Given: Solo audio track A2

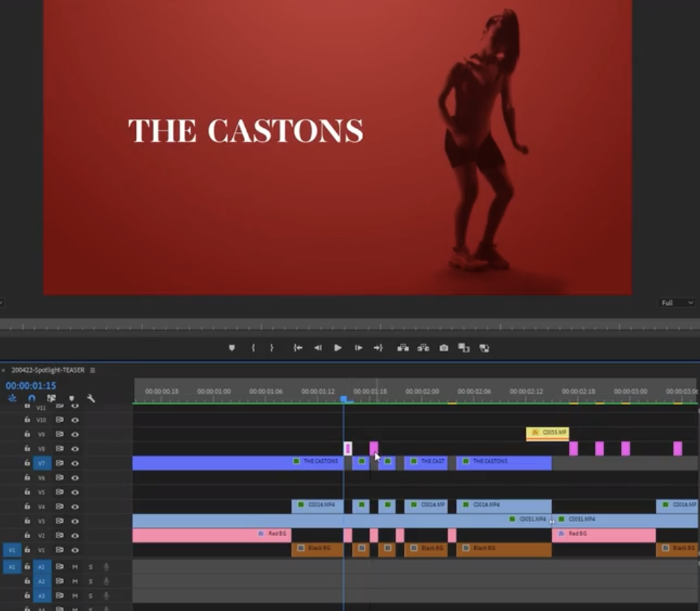Looking at the screenshot, I should tap(90, 582).
